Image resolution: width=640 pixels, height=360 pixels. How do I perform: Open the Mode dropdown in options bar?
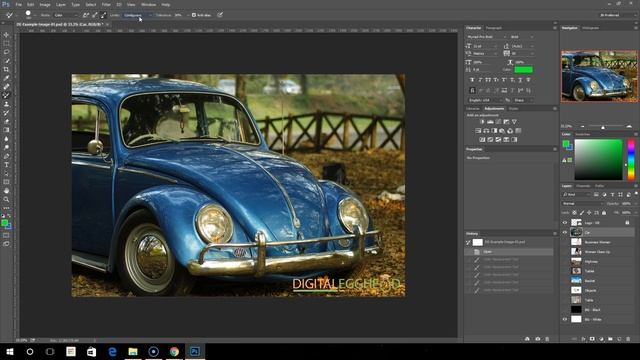coord(66,15)
